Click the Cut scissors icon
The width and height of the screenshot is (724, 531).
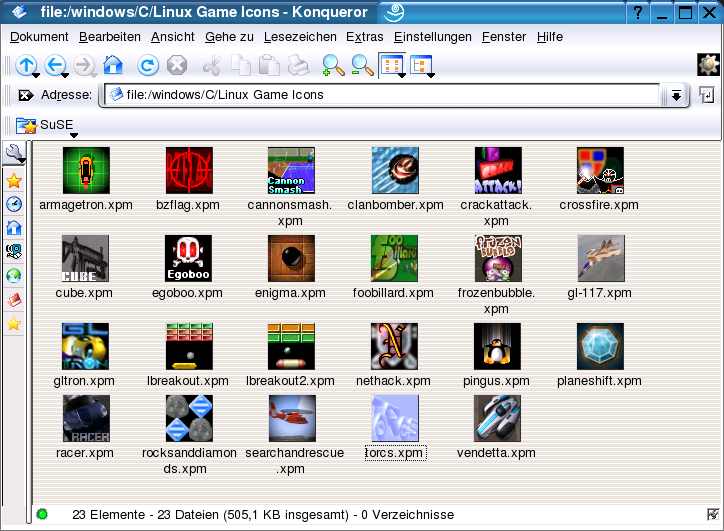click(x=212, y=65)
